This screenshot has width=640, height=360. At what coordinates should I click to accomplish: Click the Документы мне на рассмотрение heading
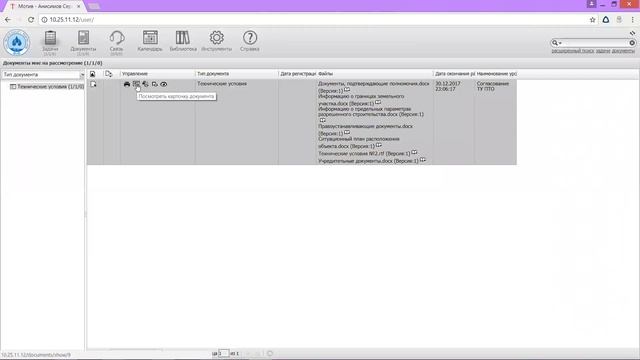point(52,63)
